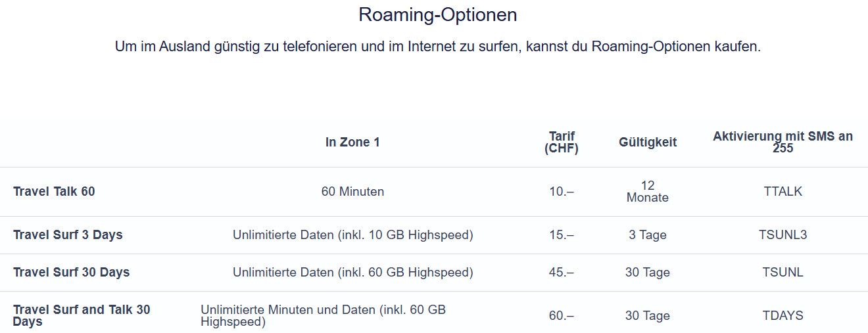Click the 10 GB Highspeed data description

352,234
